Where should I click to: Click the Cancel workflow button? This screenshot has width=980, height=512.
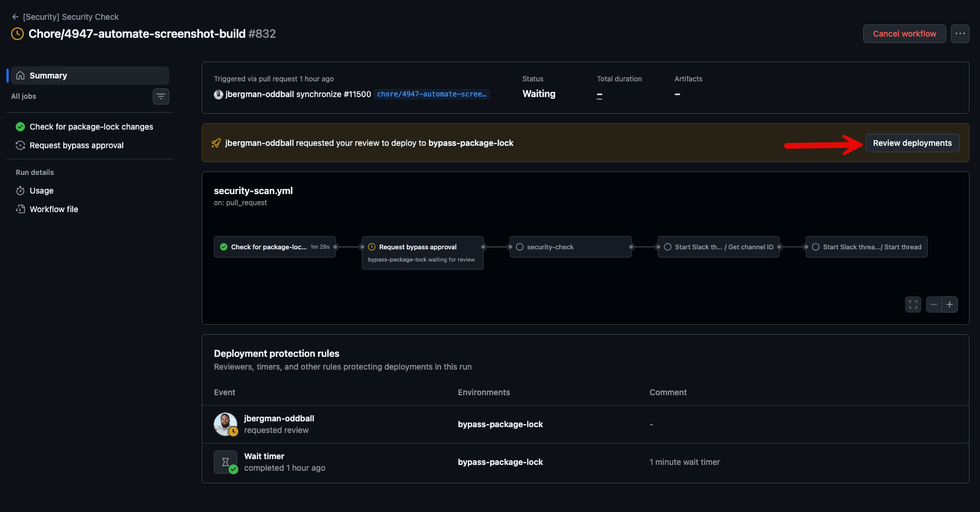904,34
